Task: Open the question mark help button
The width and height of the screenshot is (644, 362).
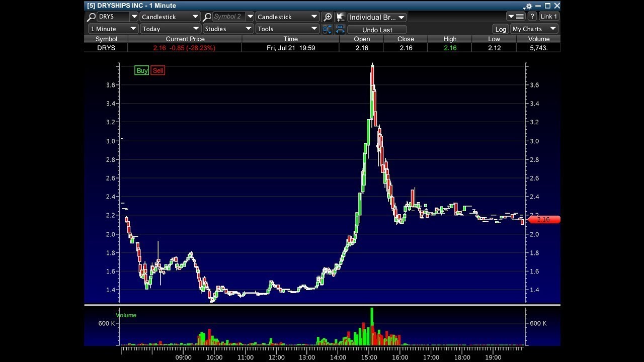Action: point(532,17)
